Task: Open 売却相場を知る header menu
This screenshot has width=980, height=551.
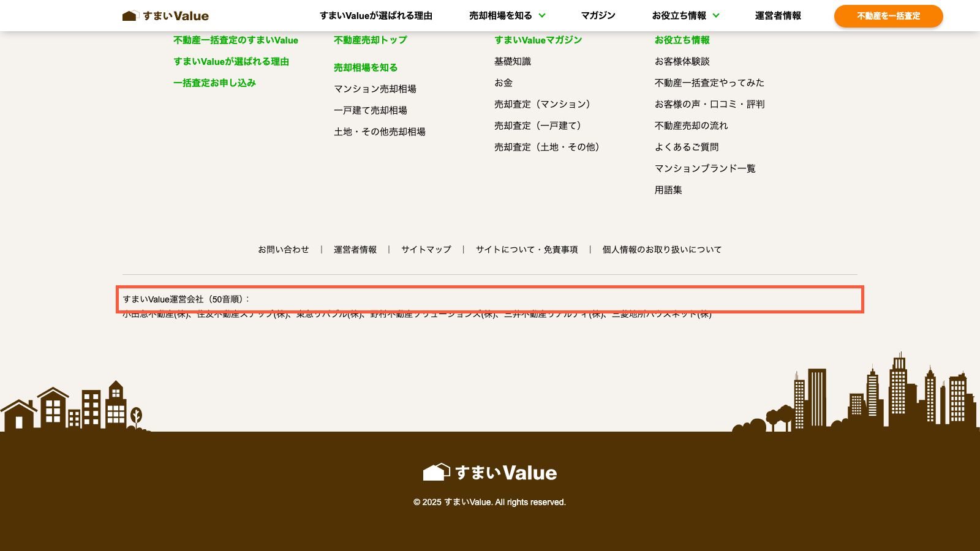Action: tap(500, 16)
